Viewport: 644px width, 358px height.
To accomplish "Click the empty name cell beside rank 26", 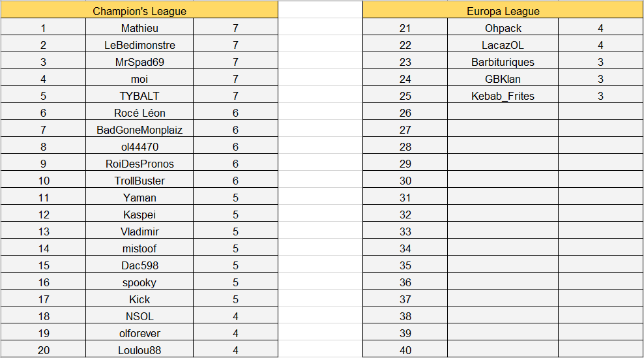I will [x=503, y=113].
